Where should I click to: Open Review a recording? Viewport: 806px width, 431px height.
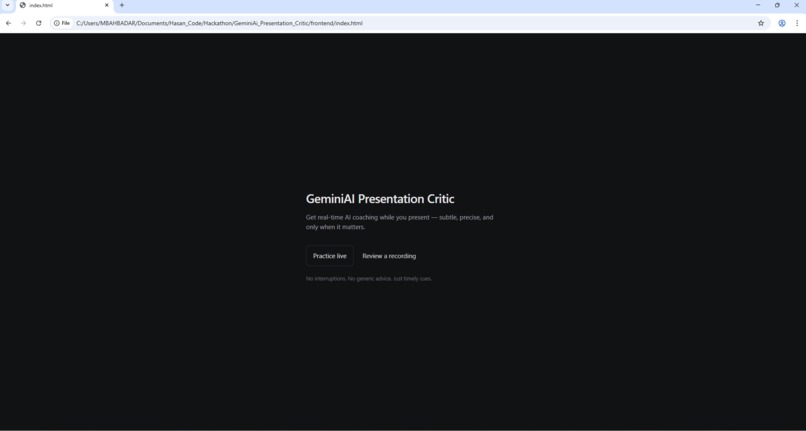(389, 256)
